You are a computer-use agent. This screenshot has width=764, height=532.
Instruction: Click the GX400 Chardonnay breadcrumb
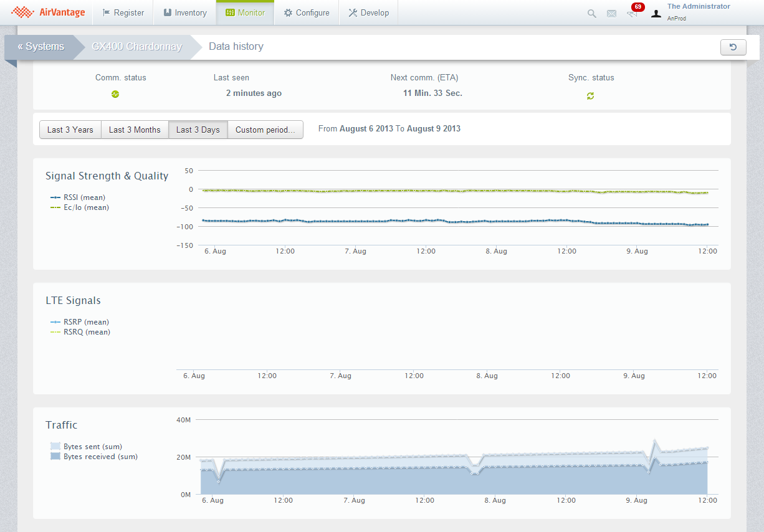pos(136,47)
